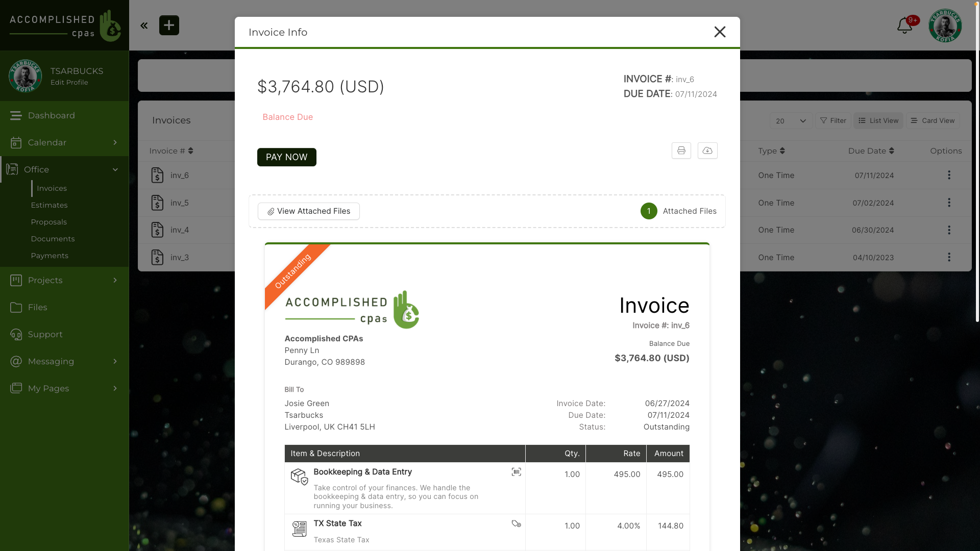Click the cloud download invoice icon
The height and width of the screenshot is (551, 980).
707,151
